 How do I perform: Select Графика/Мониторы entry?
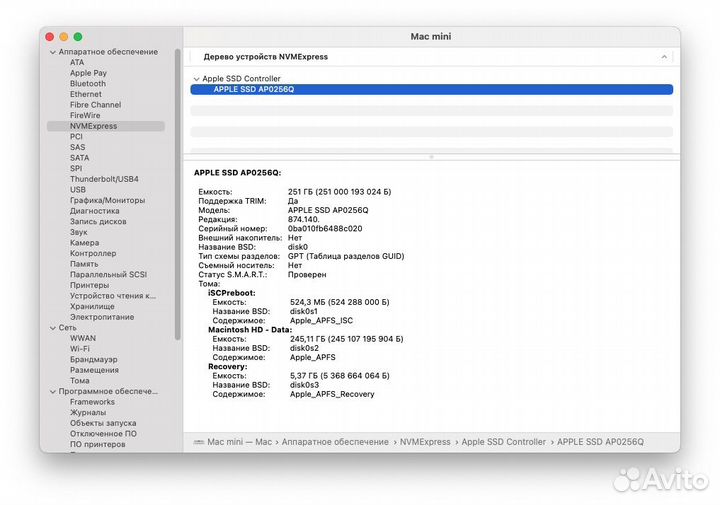(107, 200)
